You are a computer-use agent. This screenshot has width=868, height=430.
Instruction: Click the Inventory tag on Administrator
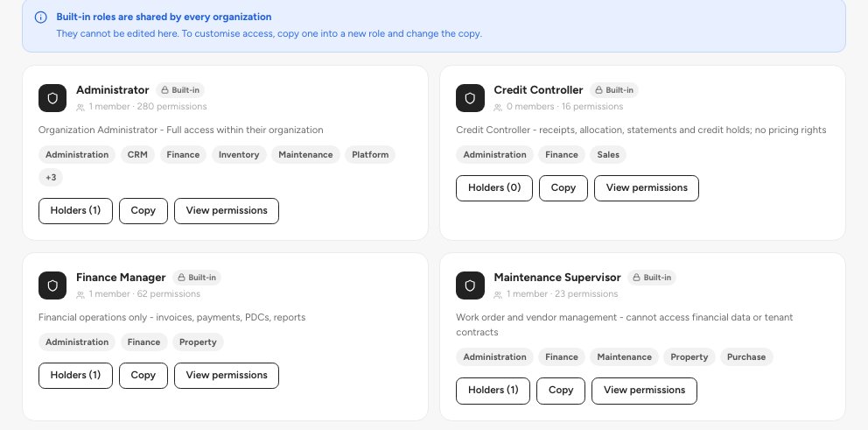point(239,155)
